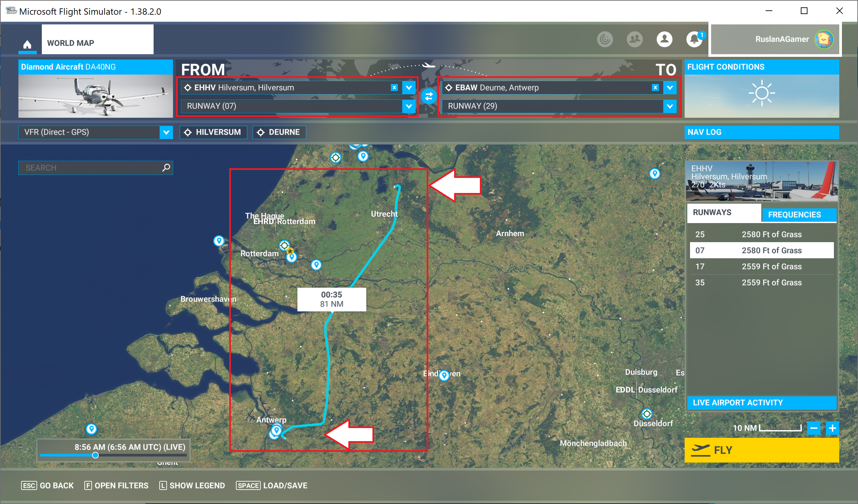The width and height of the screenshot is (858, 504).
Task: Expand the VFR (Direct - GPS) dropdown
Action: [x=166, y=132]
